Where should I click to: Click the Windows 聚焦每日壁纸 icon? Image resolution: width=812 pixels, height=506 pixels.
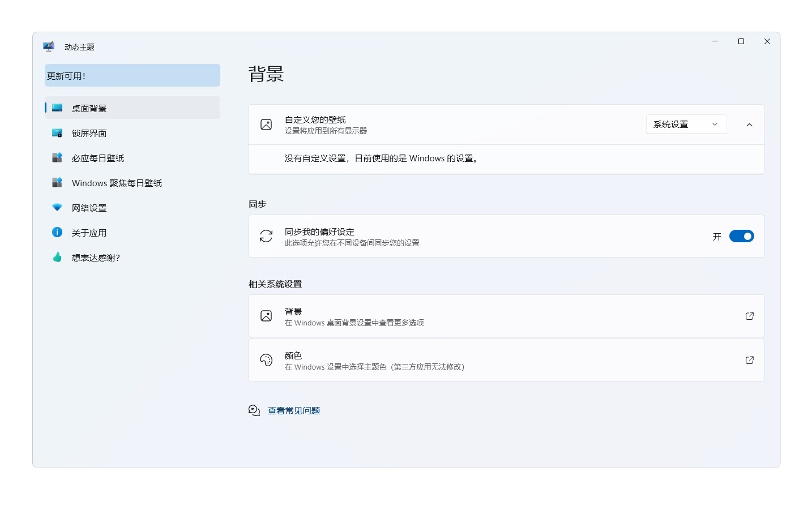pyautogui.click(x=57, y=183)
